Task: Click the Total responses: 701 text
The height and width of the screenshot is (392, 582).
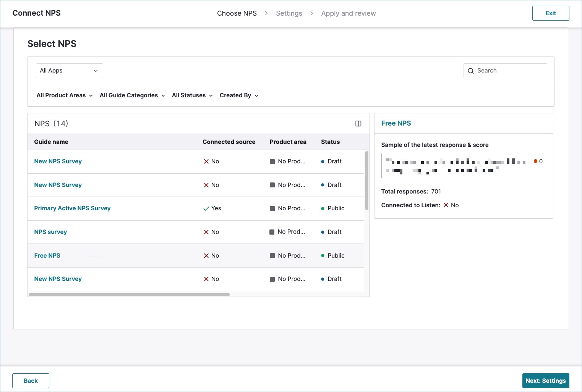Action: click(411, 192)
